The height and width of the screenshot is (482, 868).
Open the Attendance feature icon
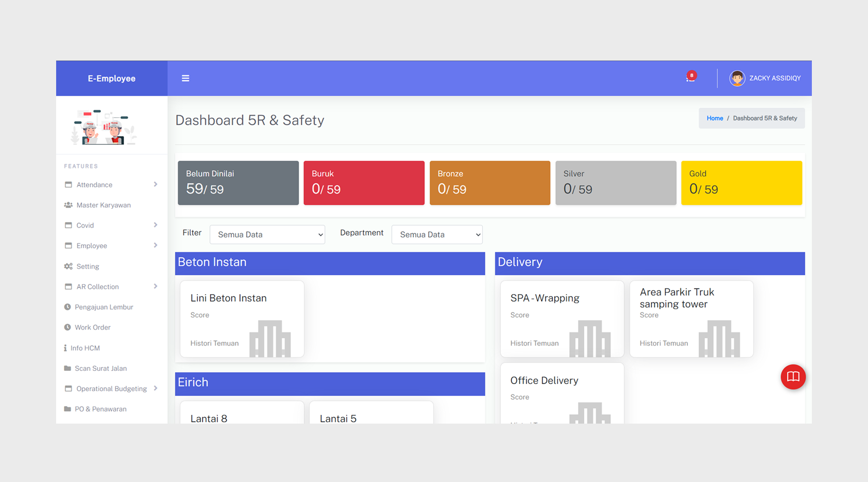pyautogui.click(x=68, y=184)
